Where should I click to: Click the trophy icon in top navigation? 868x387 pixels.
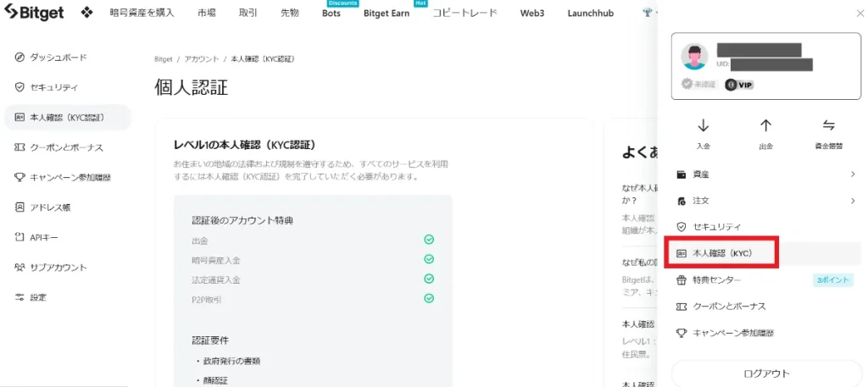pos(647,13)
